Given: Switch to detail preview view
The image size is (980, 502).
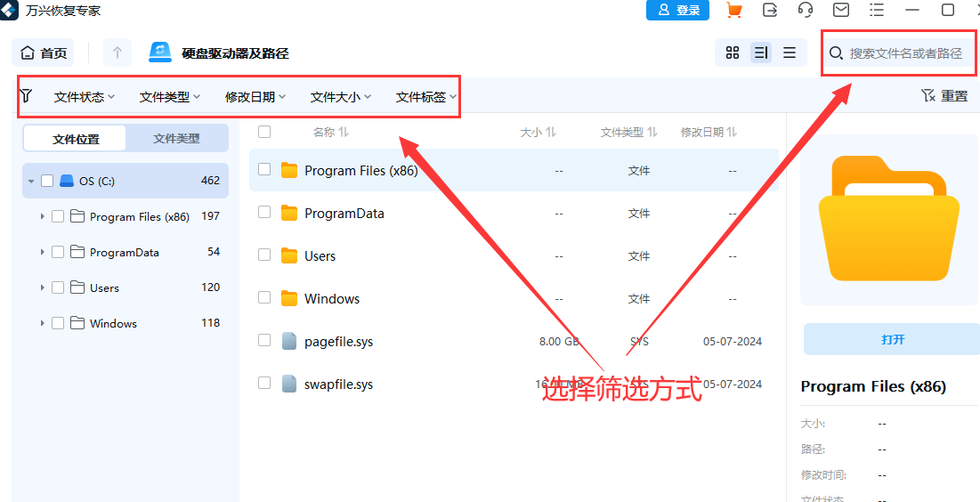Looking at the screenshot, I should 761,53.
